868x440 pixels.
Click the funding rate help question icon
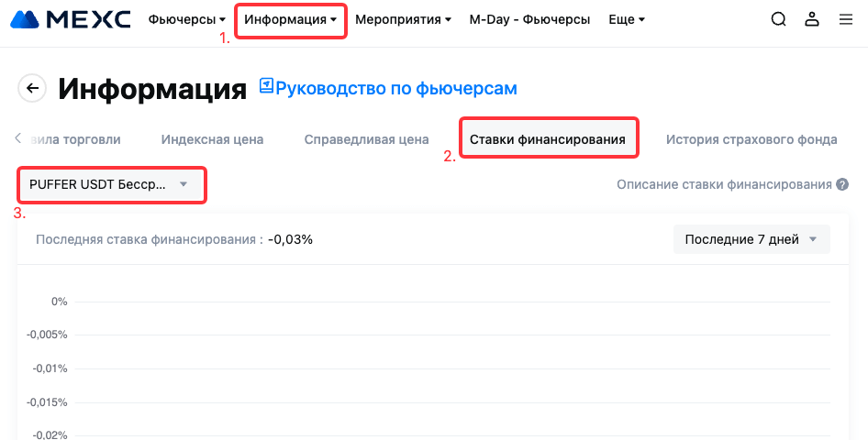coord(841,184)
